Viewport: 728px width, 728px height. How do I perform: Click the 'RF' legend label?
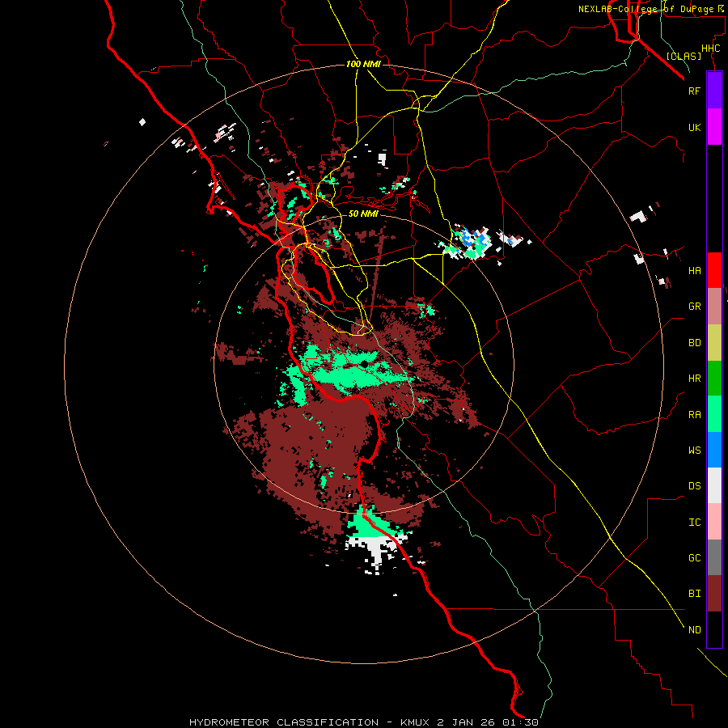point(694,91)
